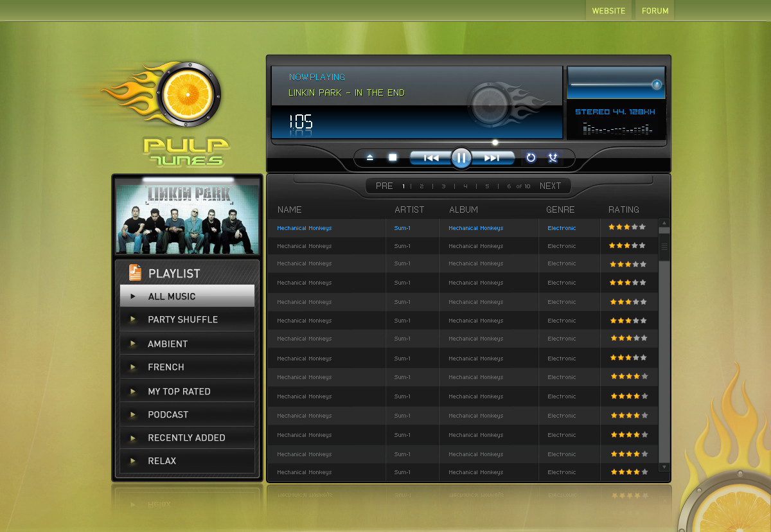Jump to page 4 of the track list
771x532 pixels.
tap(465, 186)
